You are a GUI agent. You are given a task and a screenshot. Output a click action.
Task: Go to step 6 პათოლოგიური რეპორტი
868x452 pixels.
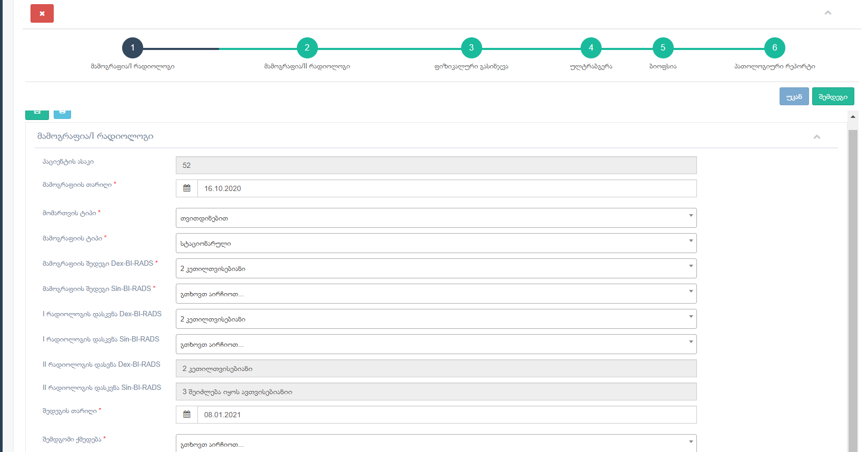click(774, 48)
